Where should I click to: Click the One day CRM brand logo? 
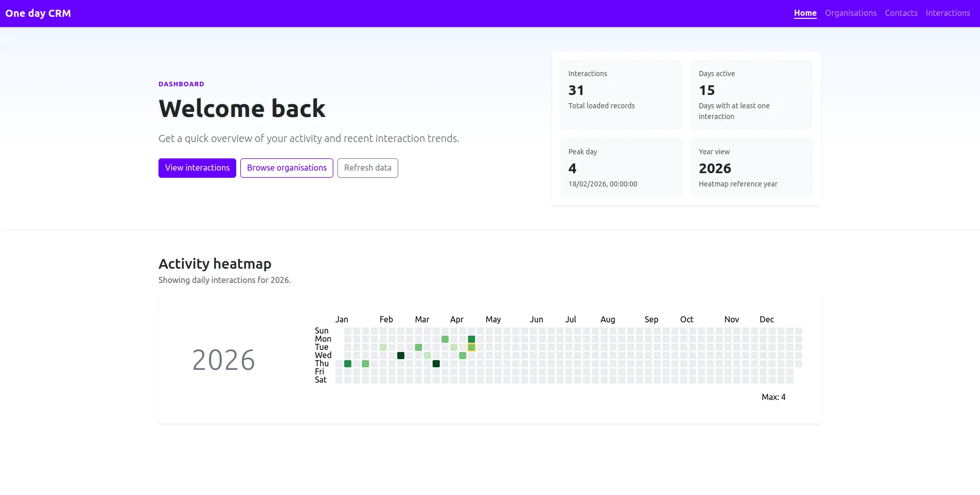point(38,13)
